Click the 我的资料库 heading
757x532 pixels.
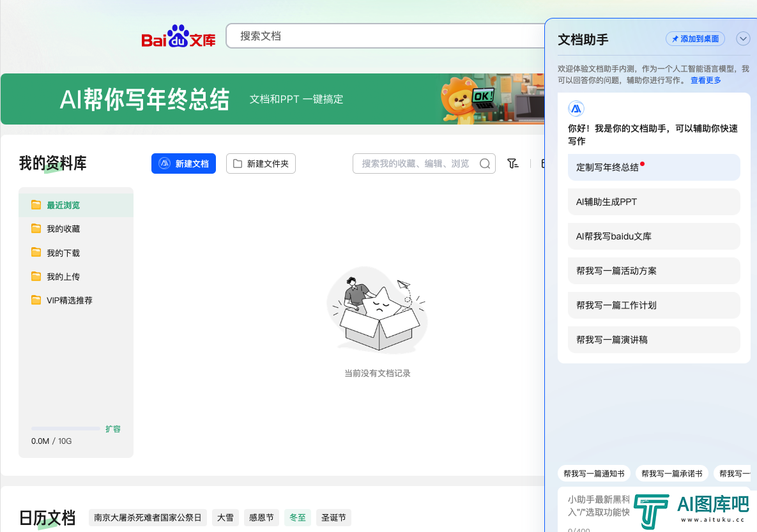click(53, 163)
